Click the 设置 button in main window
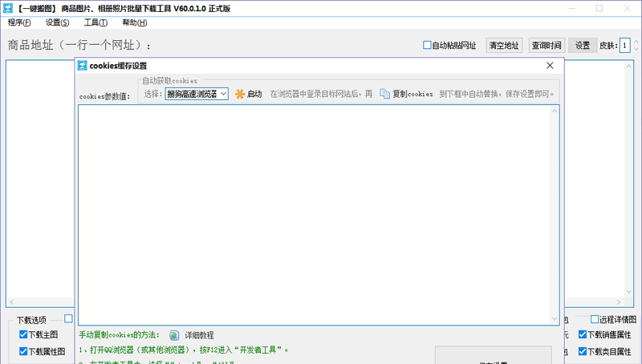 [583, 46]
